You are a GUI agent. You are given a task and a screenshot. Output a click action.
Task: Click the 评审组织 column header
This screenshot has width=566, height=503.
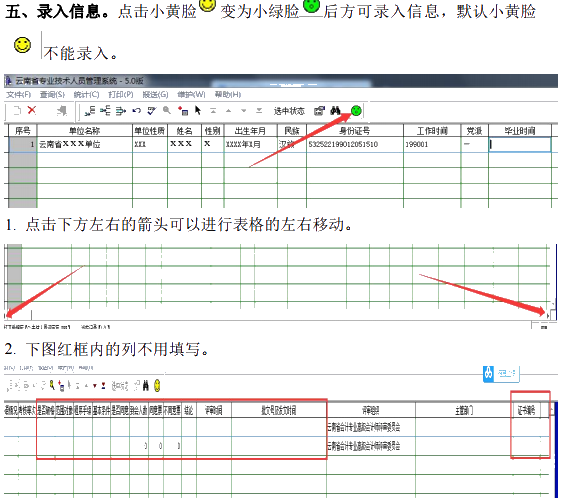pyautogui.click(x=371, y=410)
